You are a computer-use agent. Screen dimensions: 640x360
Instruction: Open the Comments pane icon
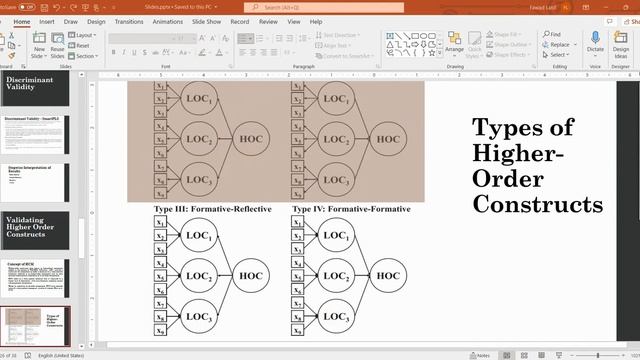(x=609, y=21)
